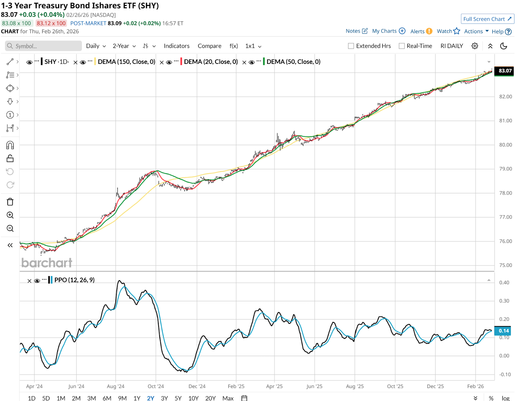Select the 5Y time range
Screen dimensions: 532x401
tap(178, 398)
